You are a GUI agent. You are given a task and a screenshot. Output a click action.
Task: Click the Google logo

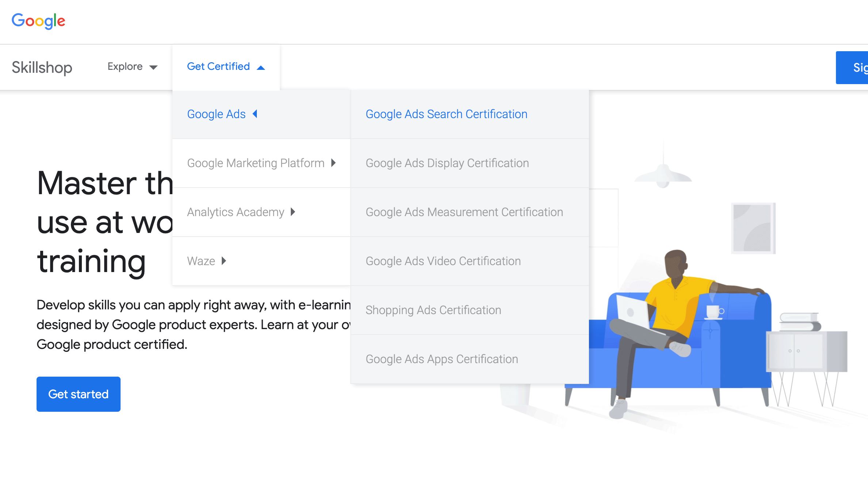[38, 21]
